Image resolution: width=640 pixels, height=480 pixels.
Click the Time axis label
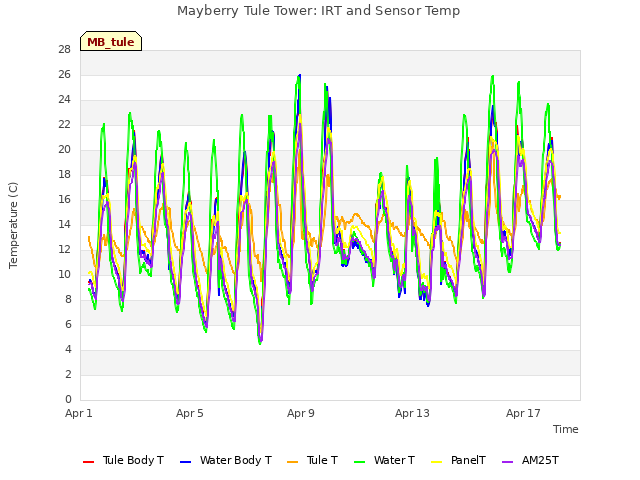point(566,429)
